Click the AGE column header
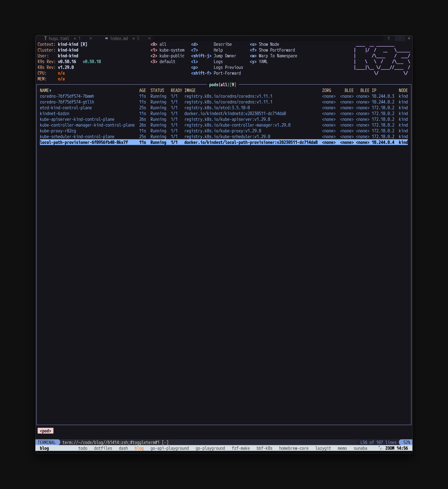This screenshot has width=448, height=489. (142, 90)
